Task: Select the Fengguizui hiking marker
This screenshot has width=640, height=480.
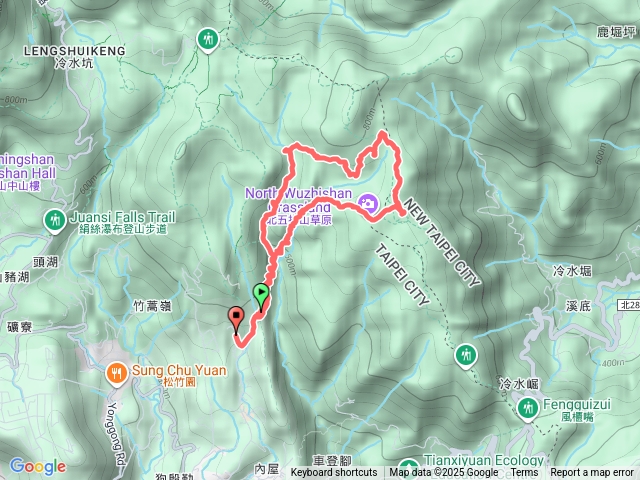Action: [x=528, y=409]
